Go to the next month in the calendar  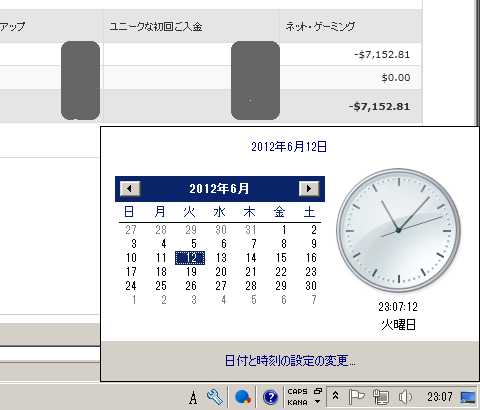click(309, 189)
